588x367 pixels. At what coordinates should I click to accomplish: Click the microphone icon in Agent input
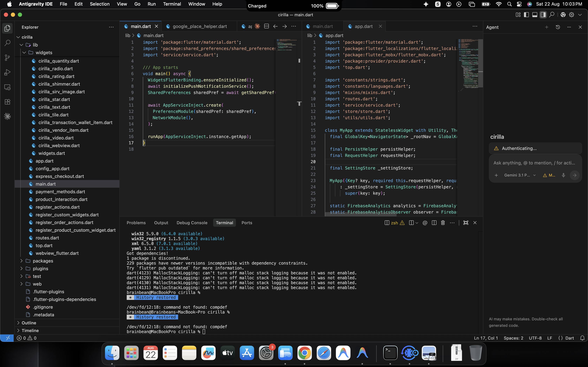(x=563, y=175)
